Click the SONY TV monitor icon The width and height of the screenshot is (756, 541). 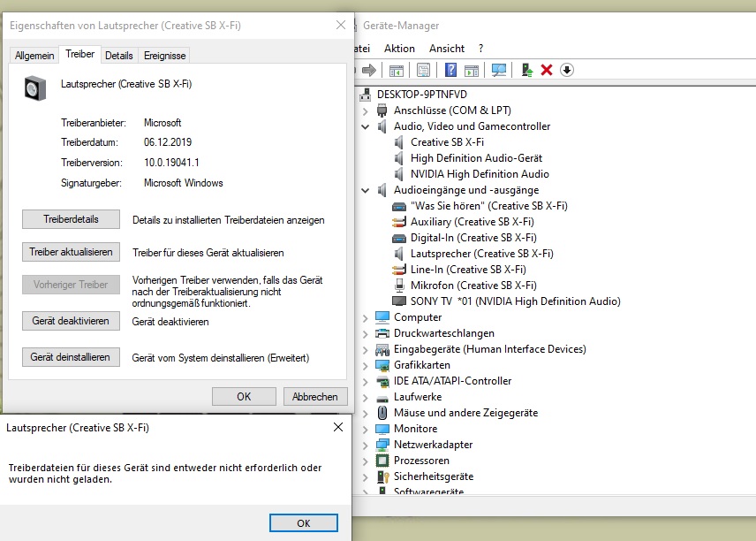399,301
